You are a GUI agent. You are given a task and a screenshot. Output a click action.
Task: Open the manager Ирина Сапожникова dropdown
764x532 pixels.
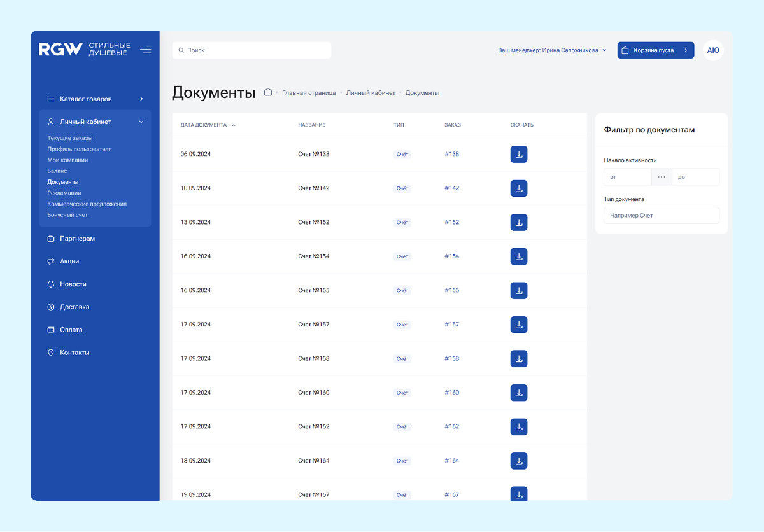pos(552,50)
